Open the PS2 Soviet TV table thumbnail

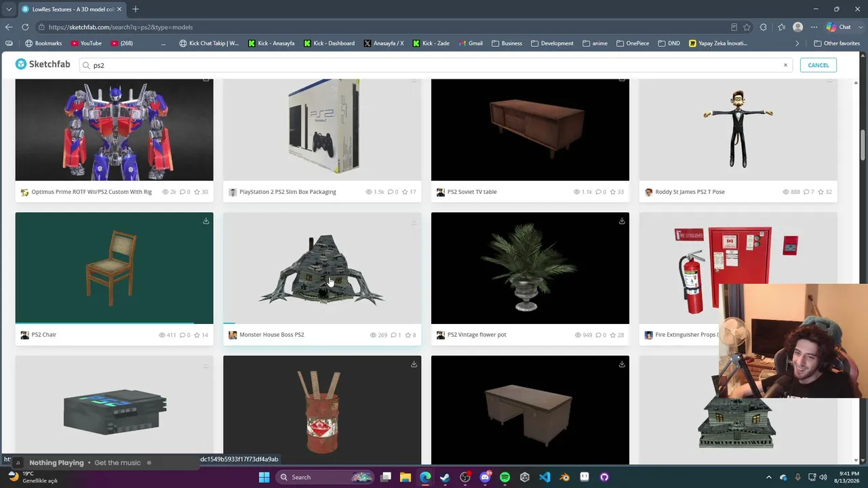pyautogui.click(x=530, y=129)
